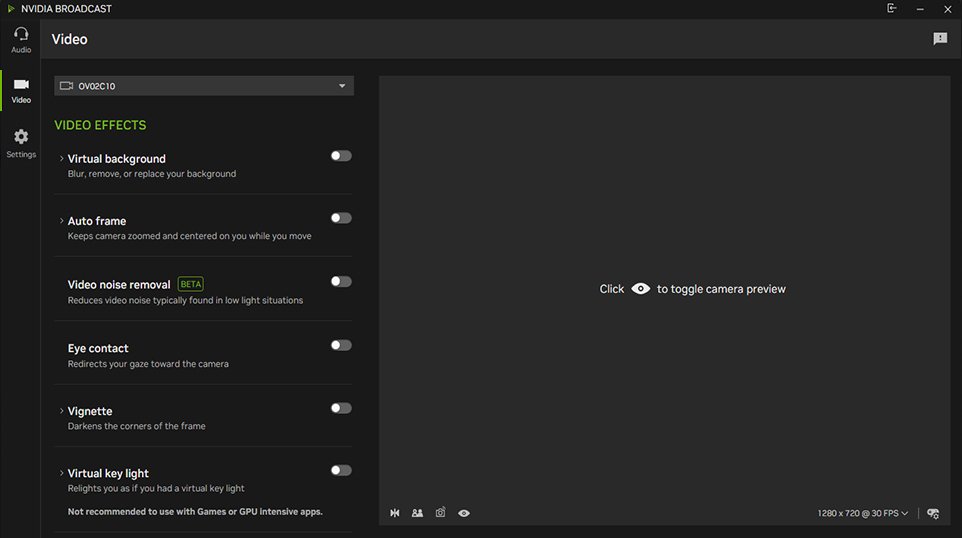
Task: Expand the Vignette chevron
Action: click(61, 411)
